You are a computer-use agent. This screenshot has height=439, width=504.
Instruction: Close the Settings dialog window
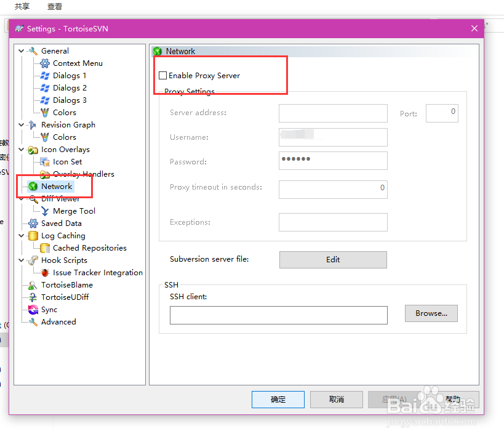(474, 28)
